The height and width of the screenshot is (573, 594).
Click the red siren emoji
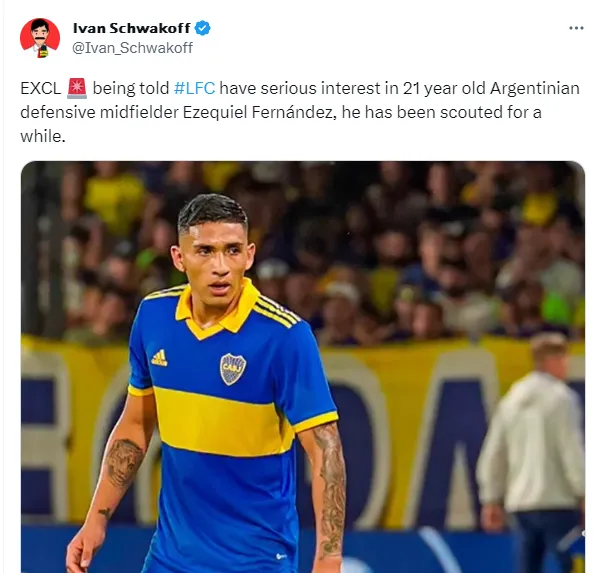click(x=77, y=88)
